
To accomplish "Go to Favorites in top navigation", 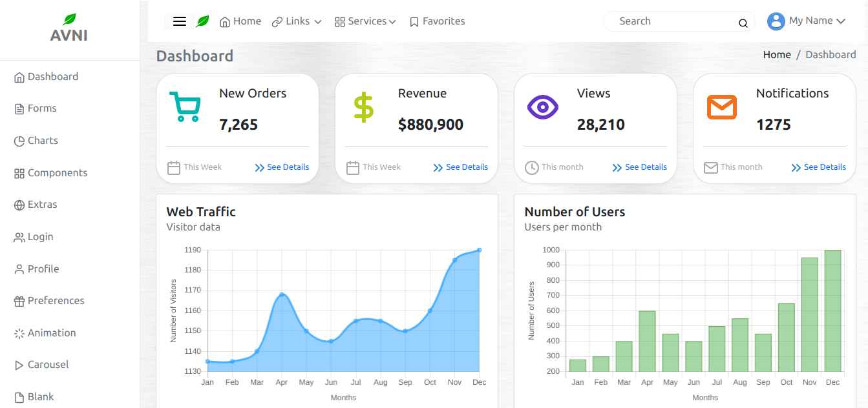I will pyautogui.click(x=437, y=21).
